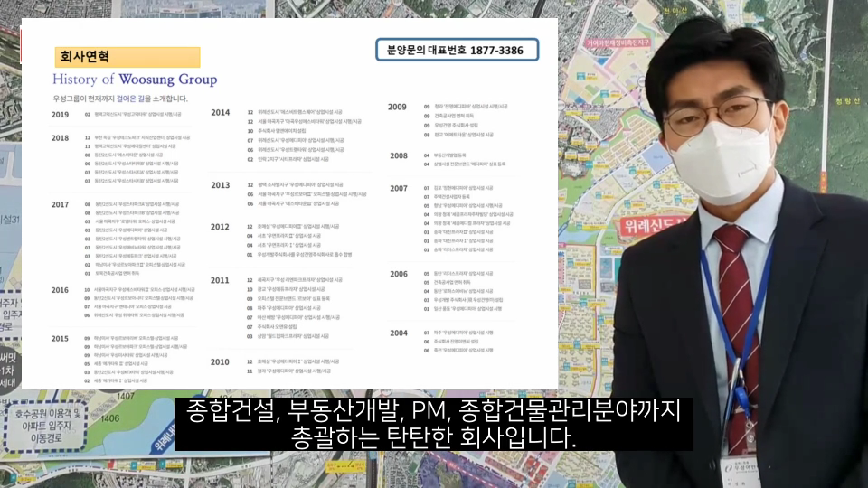Select the 2013 year heading
The image size is (868, 488).
tap(221, 185)
